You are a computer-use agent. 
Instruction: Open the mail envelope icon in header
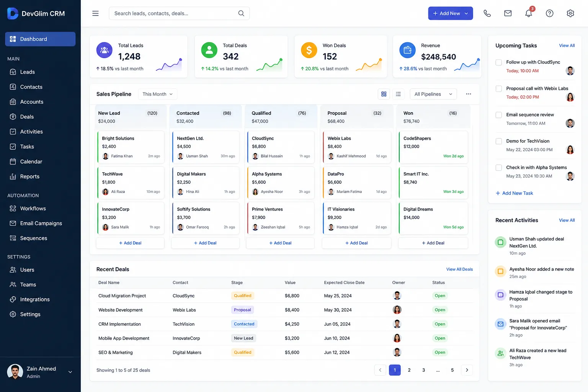(x=508, y=13)
